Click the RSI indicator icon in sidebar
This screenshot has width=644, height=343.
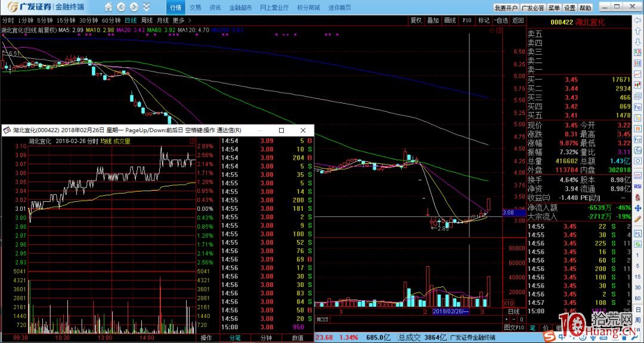[637, 186]
